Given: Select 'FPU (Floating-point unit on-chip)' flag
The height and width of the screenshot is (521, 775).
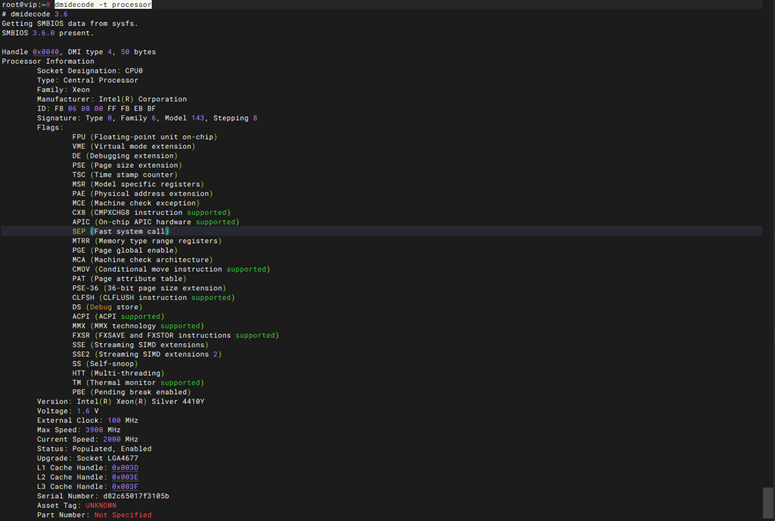Looking at the screenshot, I should 145,137.
